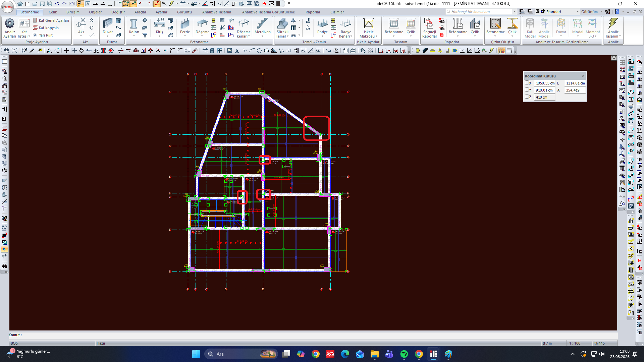Screen dimensions: 644x362
Task: Switch to the Çelik ribbon tab
Action: [x=53, y=12]
